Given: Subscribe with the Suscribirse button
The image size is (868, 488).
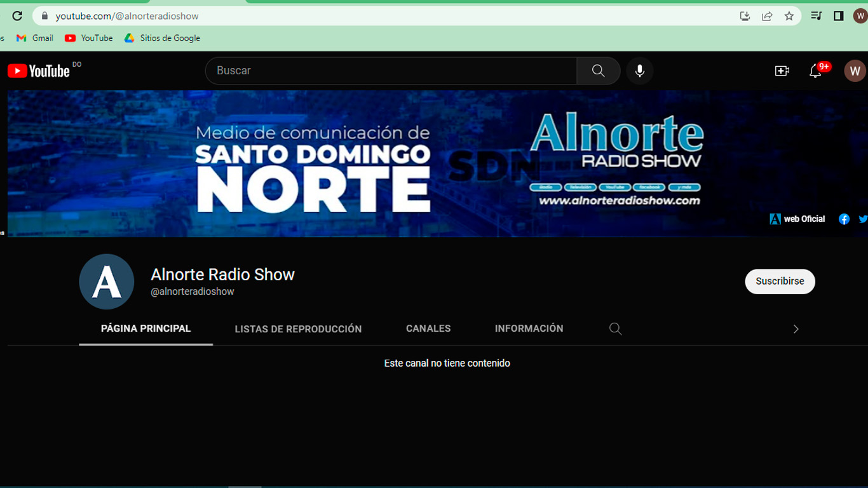Looking at the screenshot, I should [780, 281].
